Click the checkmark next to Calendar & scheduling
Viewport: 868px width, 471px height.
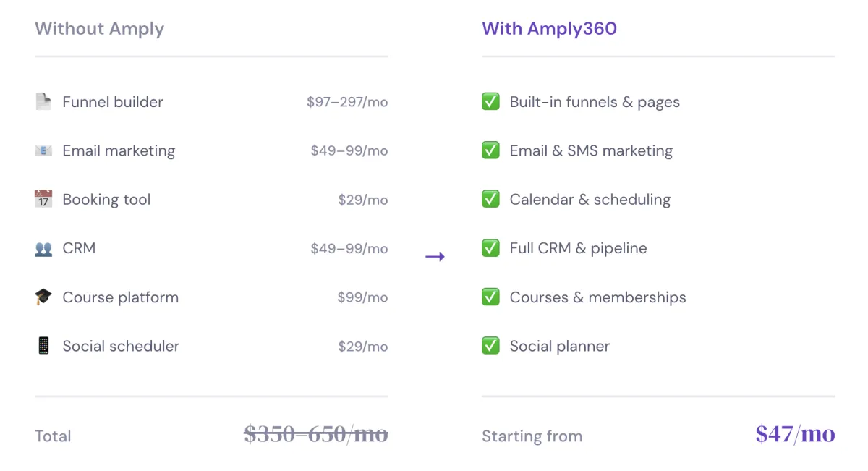(490, 199)
